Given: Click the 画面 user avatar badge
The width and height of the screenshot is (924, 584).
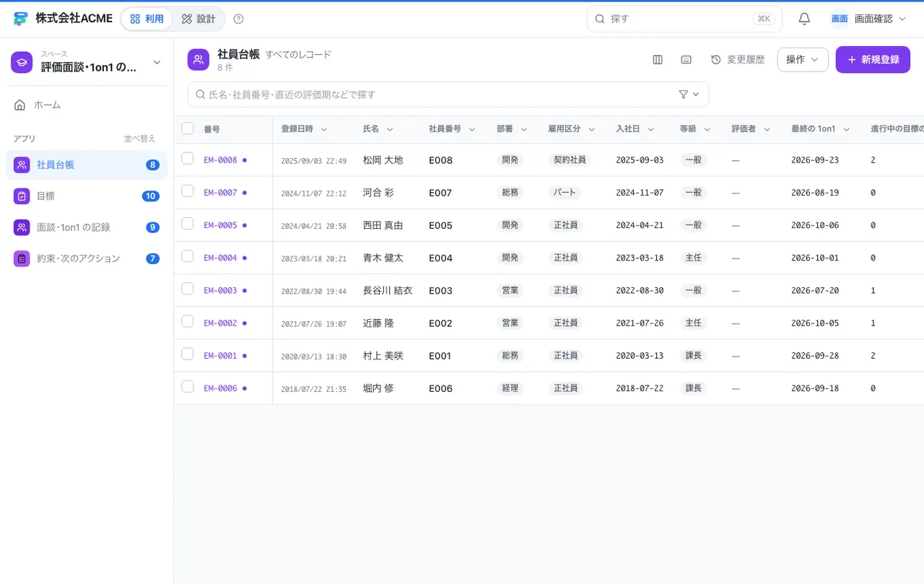Looking at the screenshot, I should (x=840, y=19).
